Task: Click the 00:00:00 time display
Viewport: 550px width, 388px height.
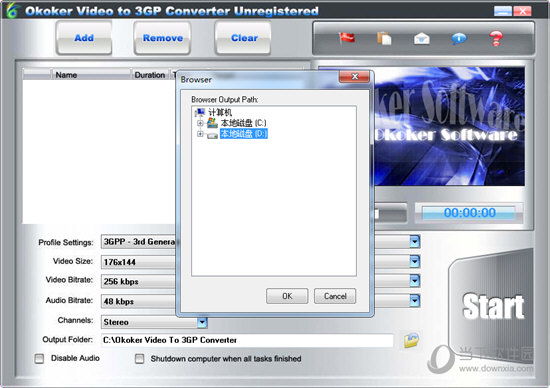Action: (469, 213)
